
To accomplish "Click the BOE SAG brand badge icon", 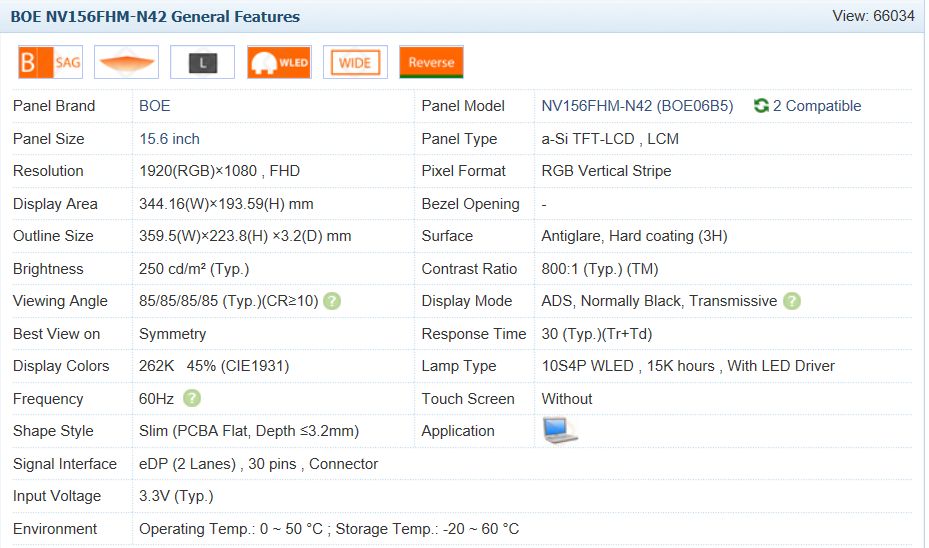I will [x=50, y=62].
